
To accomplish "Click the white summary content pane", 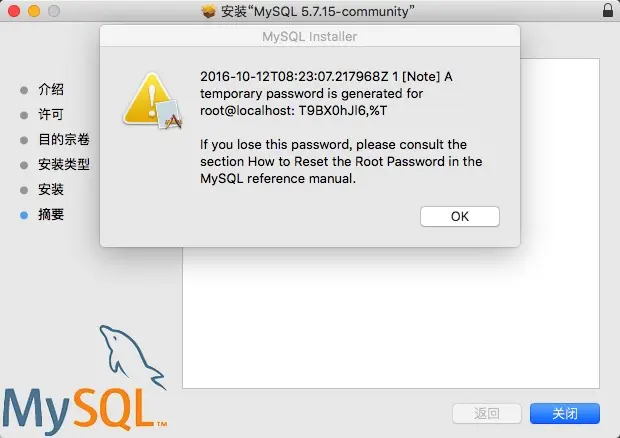I will 391,316.
